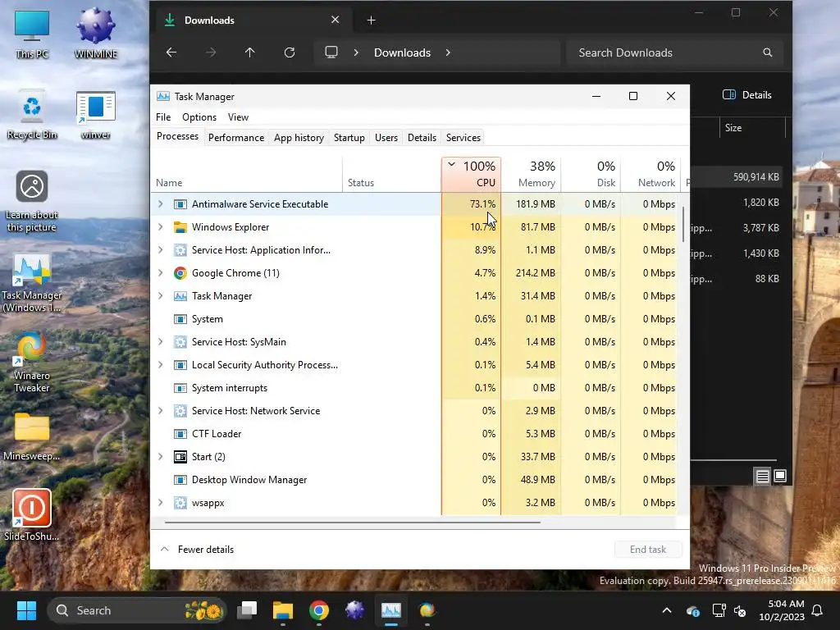This screenshot has width=840, height=630.
Task: Sort processes by the Name column
Action: pyautogui.click(x=246, y=174)
